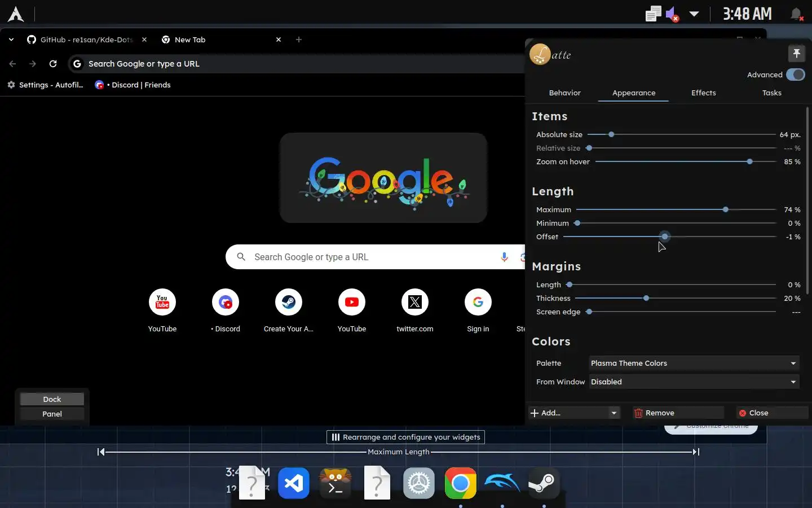Image resolution: width=812 pixels, height=508 pixels.
Task: Open the Arch Linux application launcher
Action: click(16, 14)
